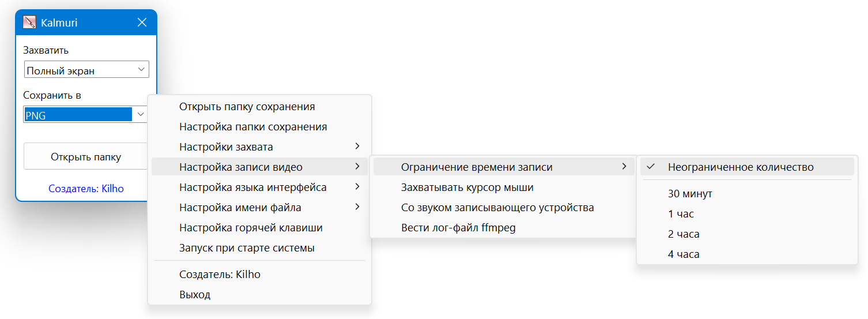The image size is (868, 319).
Task: Choose the 2 часа time limit
Action: (684, 234)
